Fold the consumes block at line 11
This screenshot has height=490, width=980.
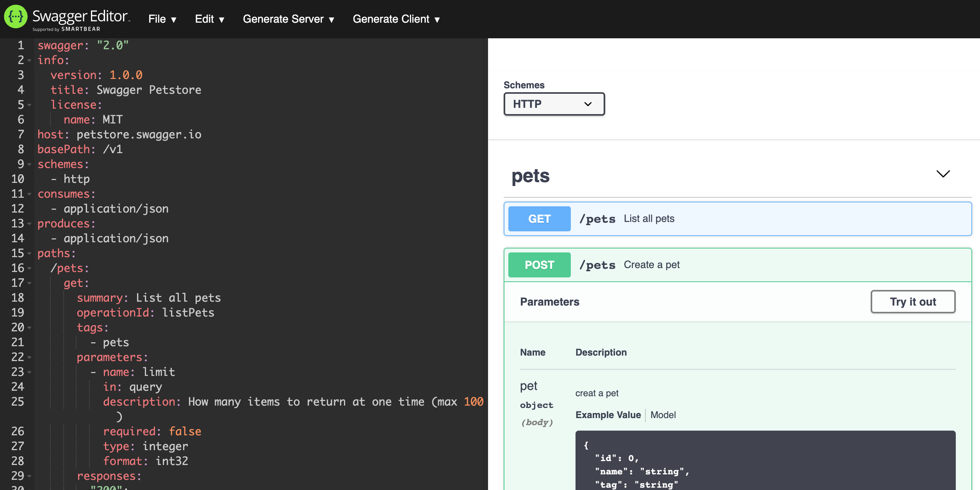[x=29, y=194]
